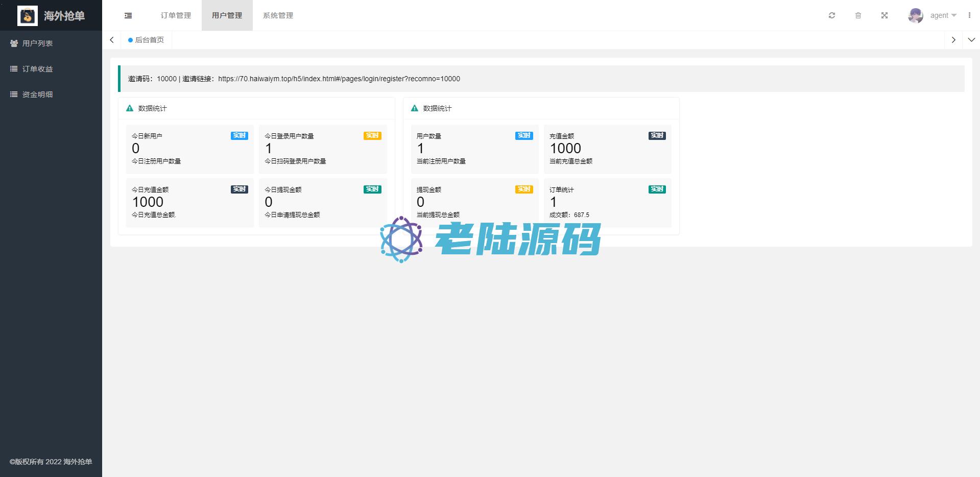Screen dimensions: 980x477
Task: Collapse the sidebar with the menu toggle icon
Action: click(128, 16)
